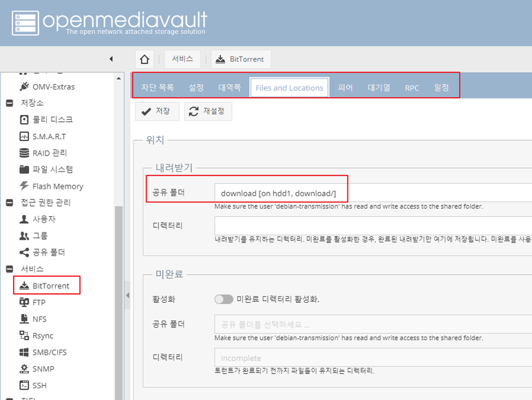This screenshot has width=532, height=400.
Task: Focus the 내려받기 디렉터리 input field
Action: 373,226
